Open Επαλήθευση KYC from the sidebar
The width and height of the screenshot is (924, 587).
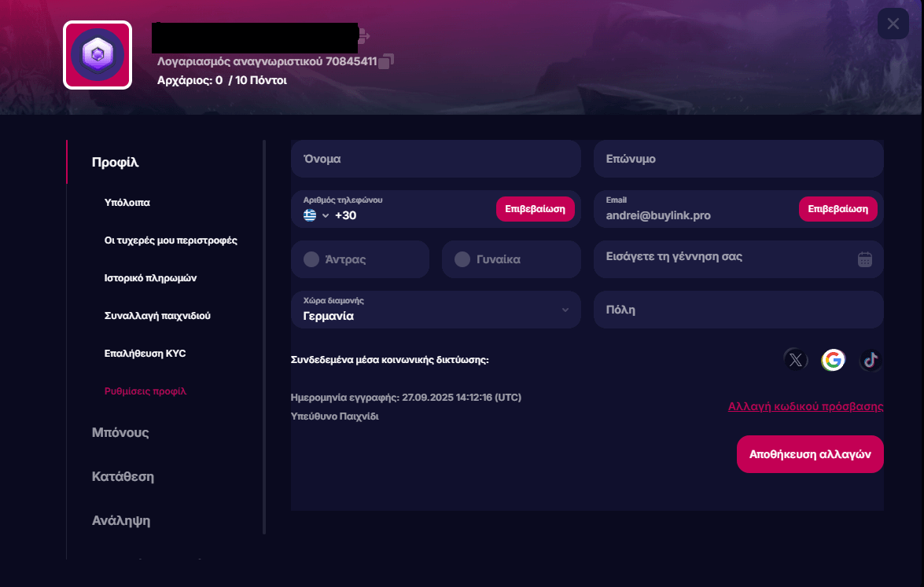[x=145, y=354]
